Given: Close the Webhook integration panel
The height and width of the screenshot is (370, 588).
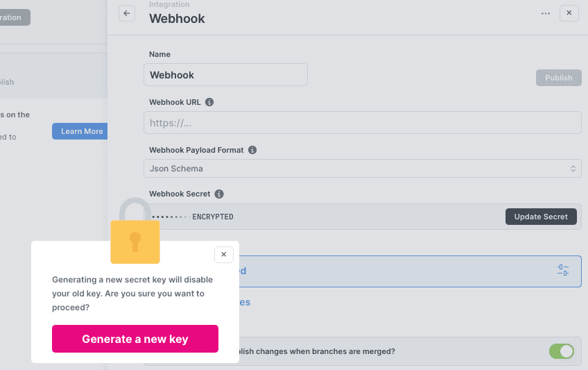Looking at the screenshot, I should click(569, 13).
